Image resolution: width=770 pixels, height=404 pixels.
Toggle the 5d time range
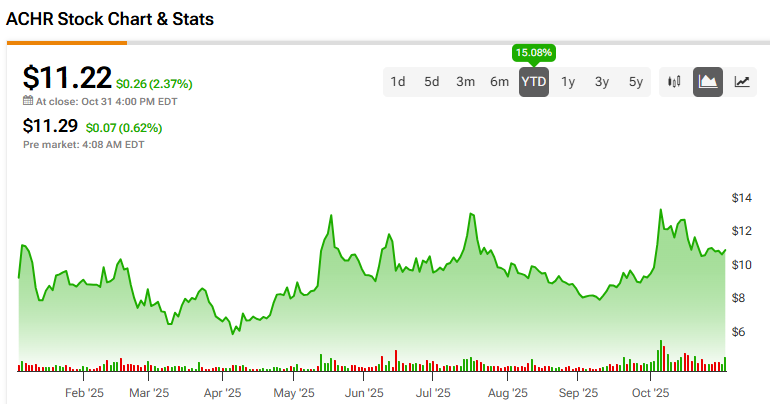click(432, 82)
